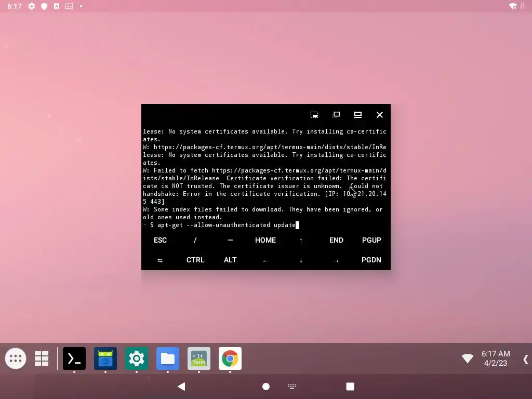Image resolution: width=532 pixels, height=399 pixels.
Task: Tap the right arrow key in terminal
Action: point(336,260)
